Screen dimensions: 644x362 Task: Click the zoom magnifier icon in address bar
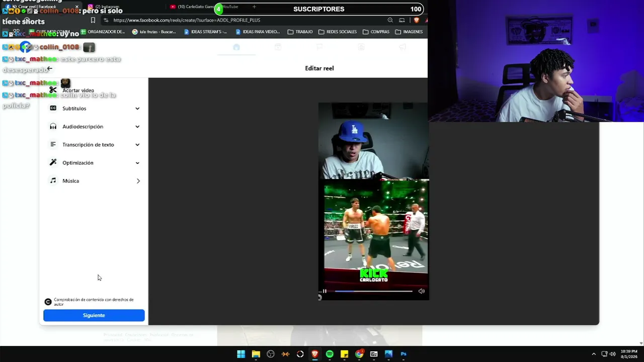(390, 20)
